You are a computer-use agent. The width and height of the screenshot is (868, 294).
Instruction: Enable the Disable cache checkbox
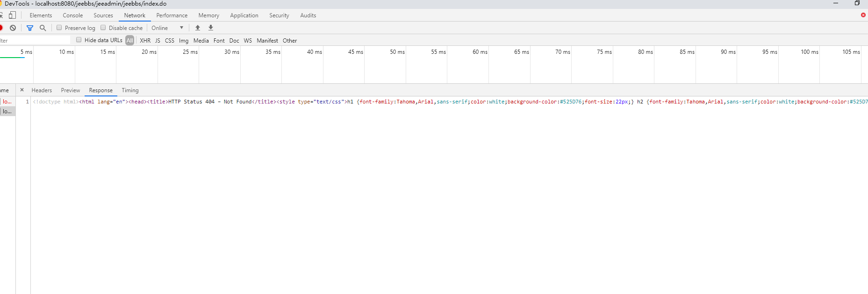pyautogui.click(x=103, y=28)
